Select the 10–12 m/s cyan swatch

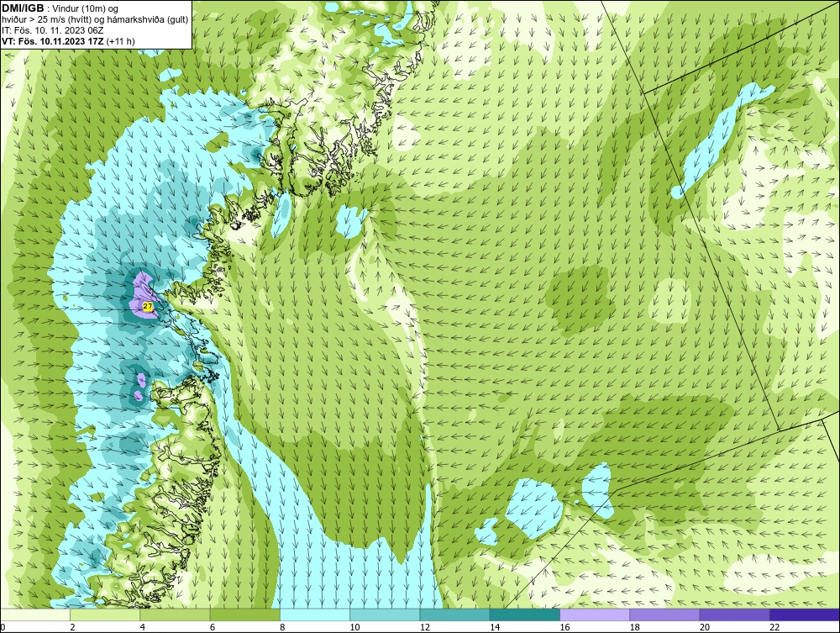385,615
